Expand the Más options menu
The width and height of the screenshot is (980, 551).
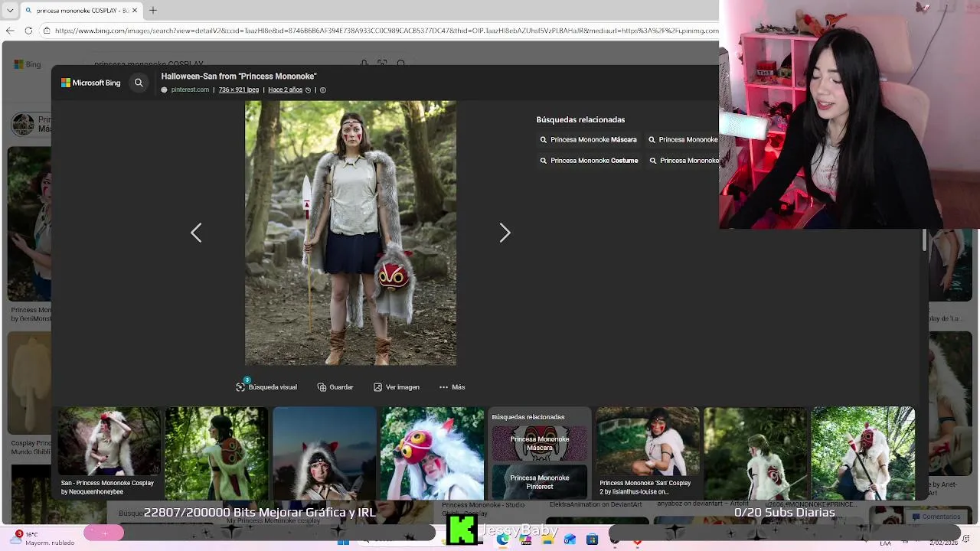pyautogui.click(x=452, y=387)
